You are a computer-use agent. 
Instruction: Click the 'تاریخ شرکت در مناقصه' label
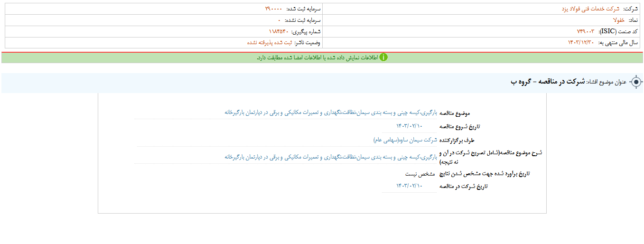pyautogui.click(x=463, y=187)
